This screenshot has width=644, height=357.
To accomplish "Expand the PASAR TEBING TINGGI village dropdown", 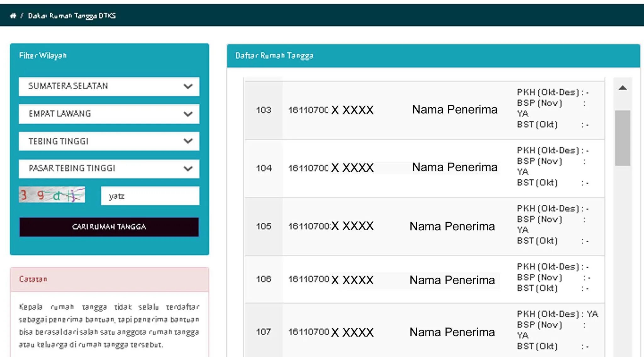I will tap(109, 168).
